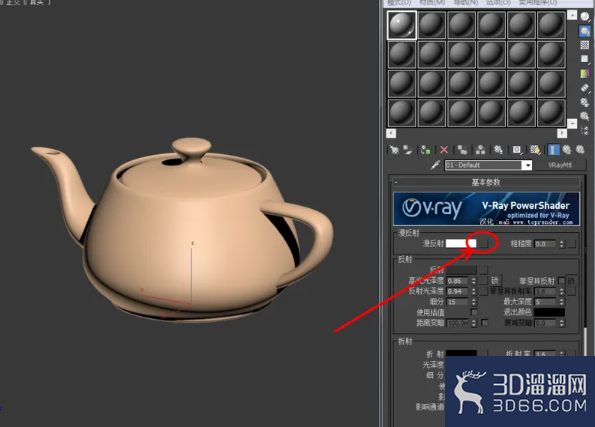Screen dimensions: 595x427
Task: Click the 最大深度 spinner arrows
Action: click(x=562, y=302)
